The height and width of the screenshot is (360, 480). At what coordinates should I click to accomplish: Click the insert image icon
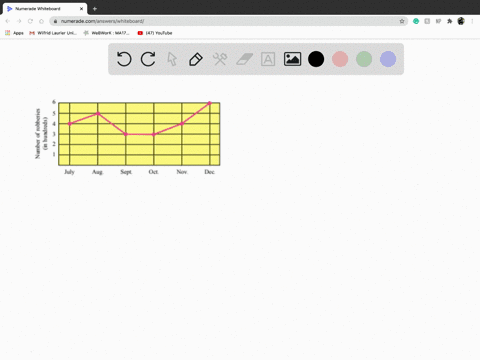(292, 59)
